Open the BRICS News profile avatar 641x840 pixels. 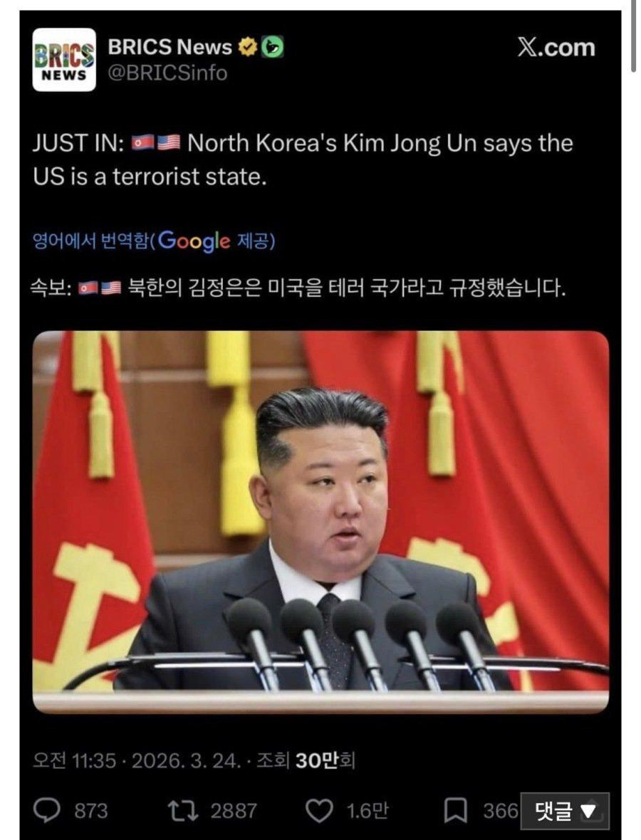[x=64, y=60]
